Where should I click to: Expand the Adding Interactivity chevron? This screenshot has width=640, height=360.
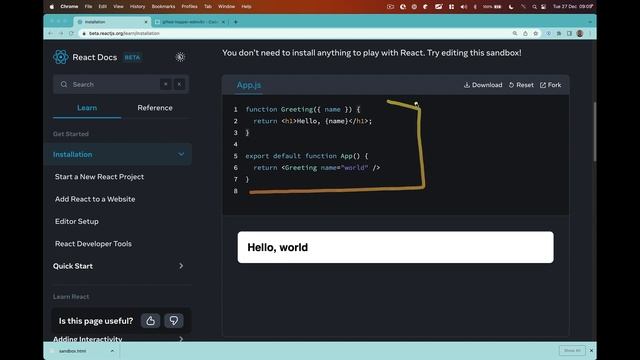pyautogui.click(x=181, y=339)
